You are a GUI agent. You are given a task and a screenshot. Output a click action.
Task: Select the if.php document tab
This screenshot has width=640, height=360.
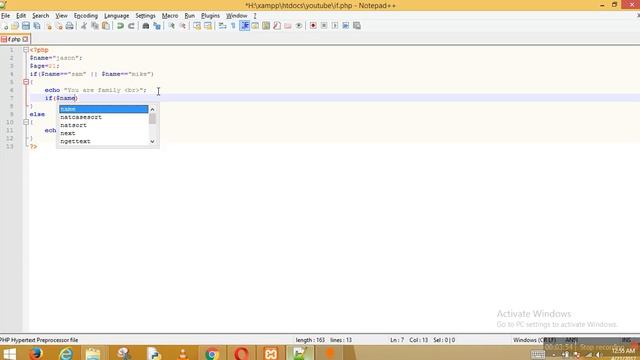point(14,39)
